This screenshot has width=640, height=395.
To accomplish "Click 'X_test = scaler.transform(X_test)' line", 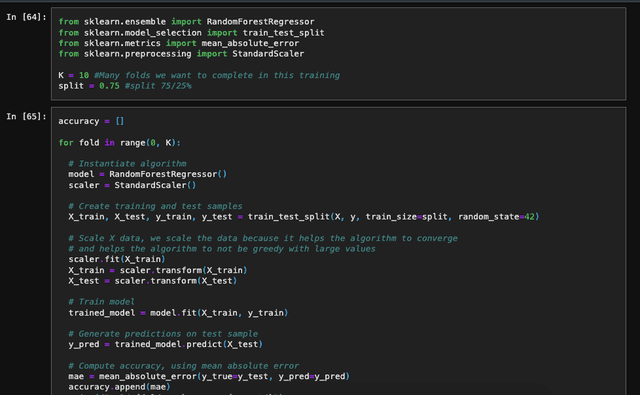I will click(153, 281).
